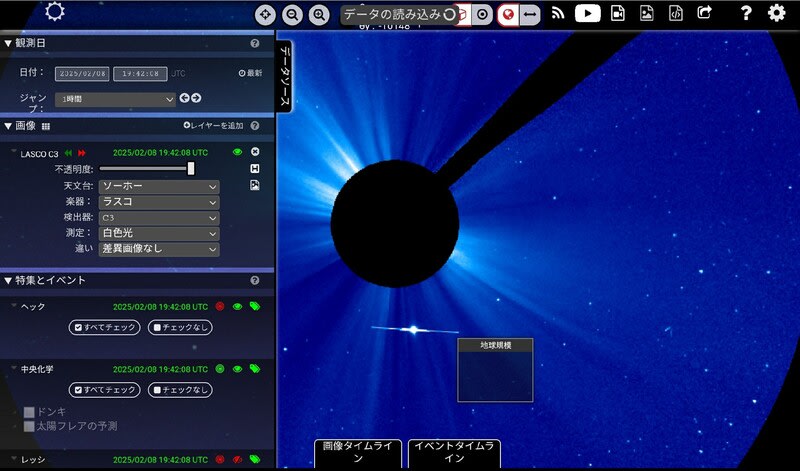Viewport: 800px width, 471px height.
Task: Open the 違い difference image dropdown
Action: [159, 249]
